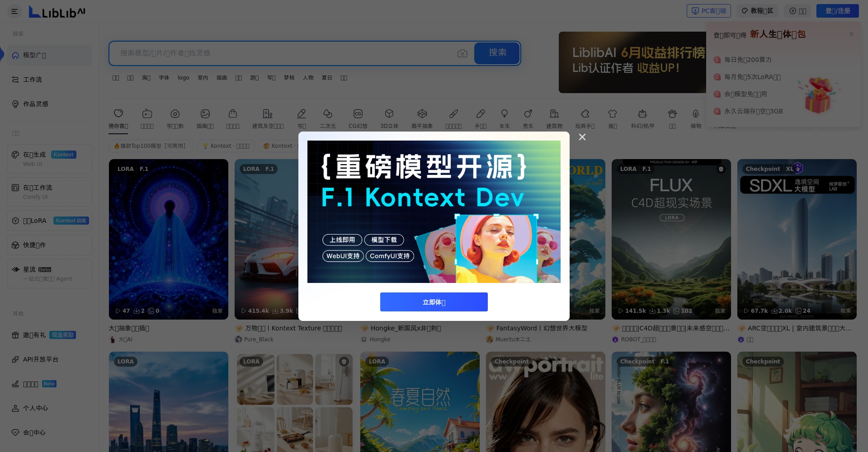868x452 pixels.
Task: Select the clothing shirt category icon
Action: pyautogui.click(x=613, y=119)
